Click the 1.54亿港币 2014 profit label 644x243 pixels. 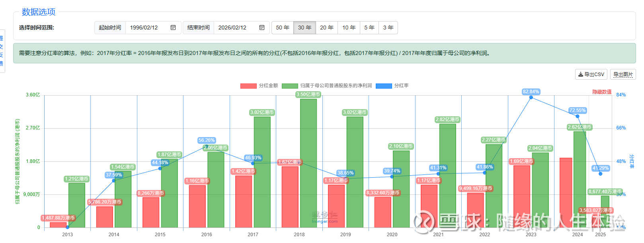click(x=123, y=167)
